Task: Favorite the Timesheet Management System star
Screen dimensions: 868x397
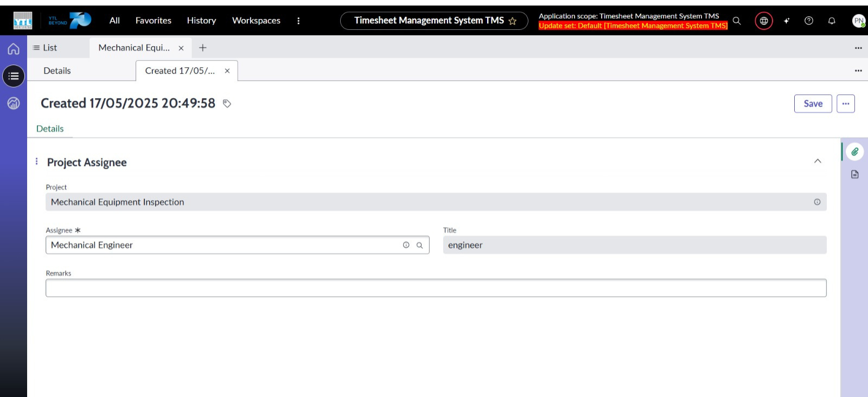Action: pyautogui.click(x=513, y=21)
